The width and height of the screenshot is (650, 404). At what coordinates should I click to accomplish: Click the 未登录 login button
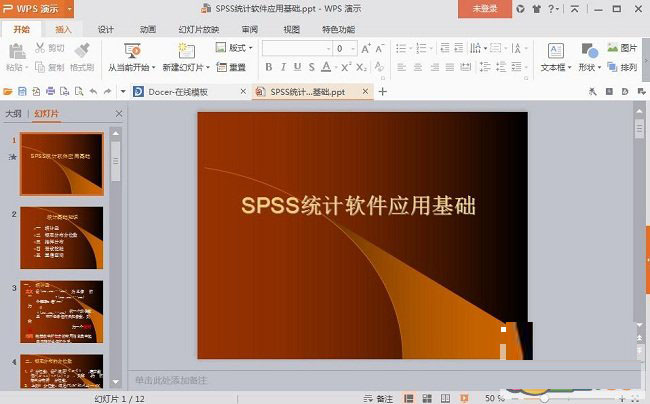pos(485,9)
